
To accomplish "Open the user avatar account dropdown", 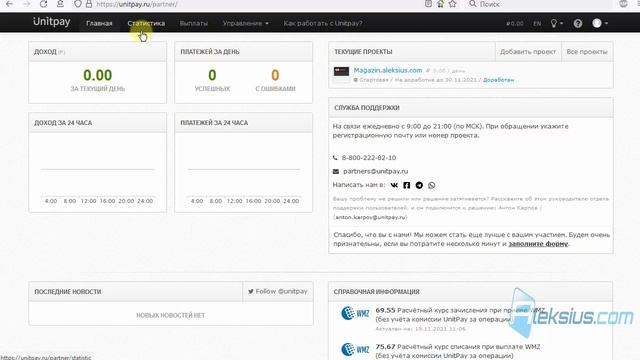I will [600, 23].
